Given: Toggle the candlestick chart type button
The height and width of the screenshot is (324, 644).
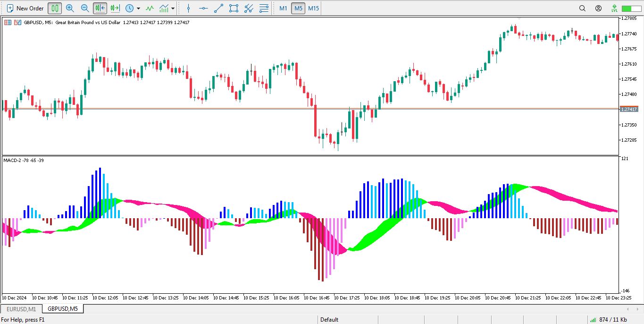Looking at the screenshot, I should click(55, 8).
